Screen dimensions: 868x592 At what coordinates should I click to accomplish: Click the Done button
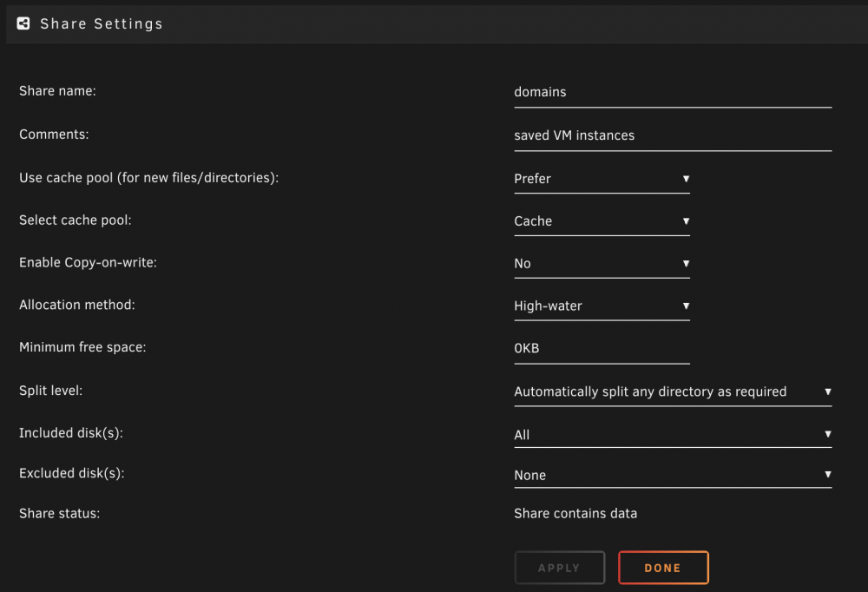click(663, 568)
